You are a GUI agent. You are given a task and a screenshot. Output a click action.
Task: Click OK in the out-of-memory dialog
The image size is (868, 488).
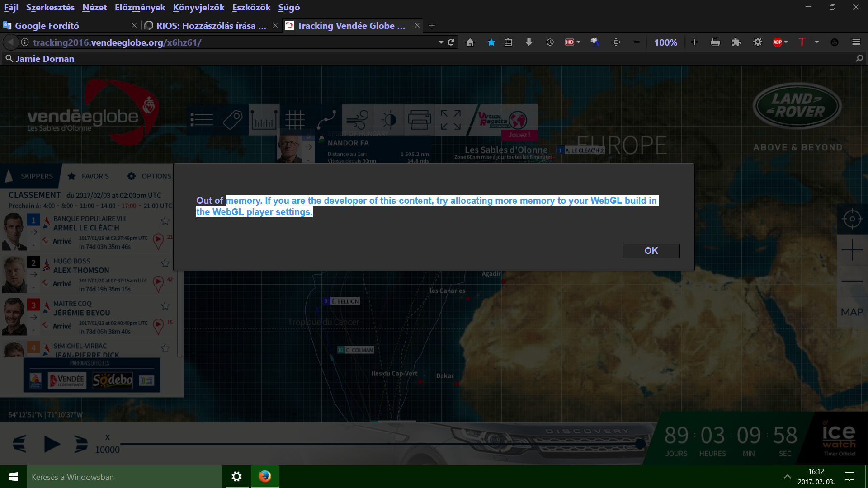tap(651, 251)
